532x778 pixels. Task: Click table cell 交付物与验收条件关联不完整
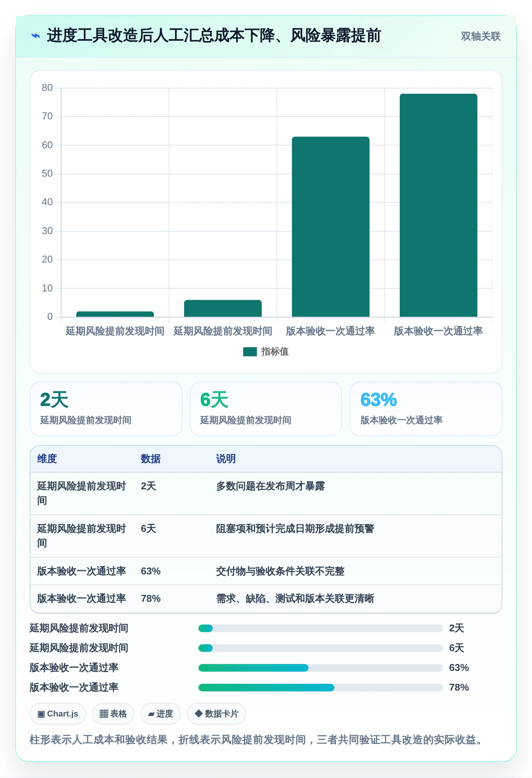pyautogui.click(x=280, y=571)
